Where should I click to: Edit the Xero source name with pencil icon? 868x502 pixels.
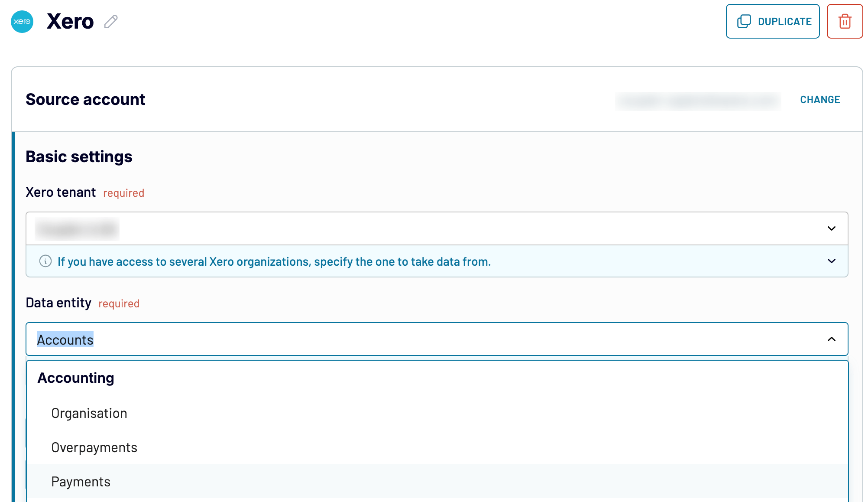tap(111, 22)
